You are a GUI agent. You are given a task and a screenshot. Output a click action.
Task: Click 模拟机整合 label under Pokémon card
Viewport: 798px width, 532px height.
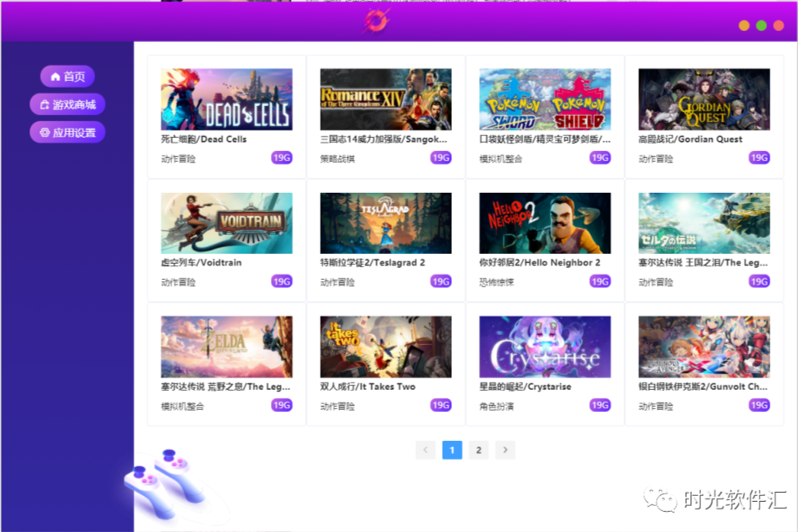click(501, 160)
